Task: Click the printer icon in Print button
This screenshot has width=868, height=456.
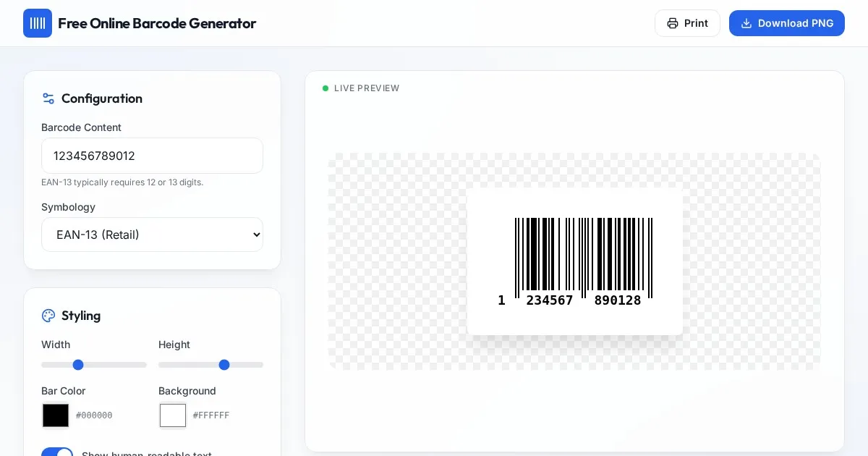Action: pos(673,23)
